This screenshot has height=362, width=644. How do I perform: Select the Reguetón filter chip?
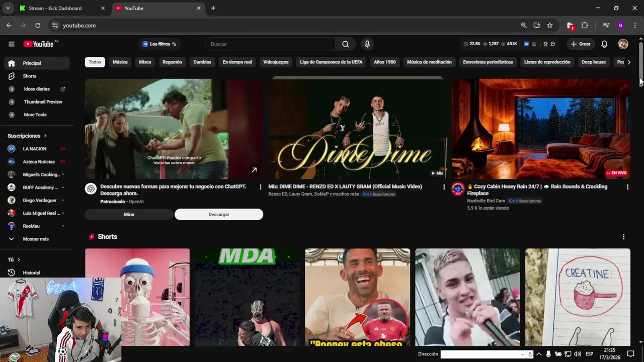point(172,62)
